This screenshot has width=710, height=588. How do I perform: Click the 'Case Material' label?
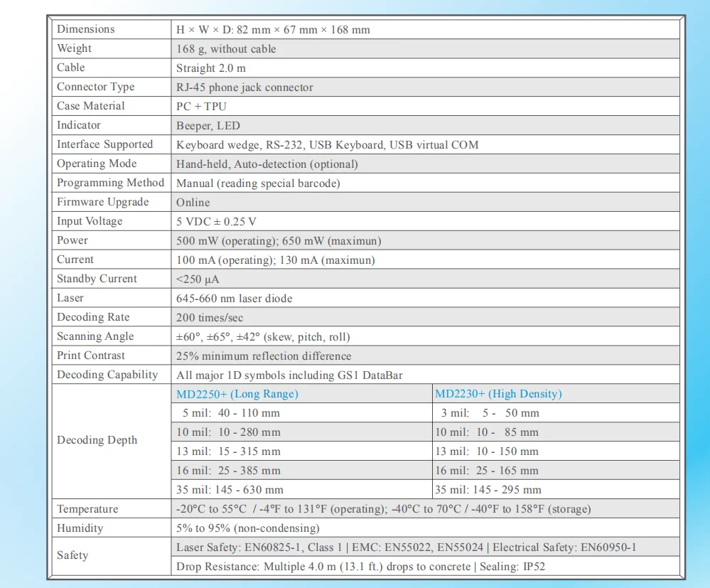tap(90, 105)
